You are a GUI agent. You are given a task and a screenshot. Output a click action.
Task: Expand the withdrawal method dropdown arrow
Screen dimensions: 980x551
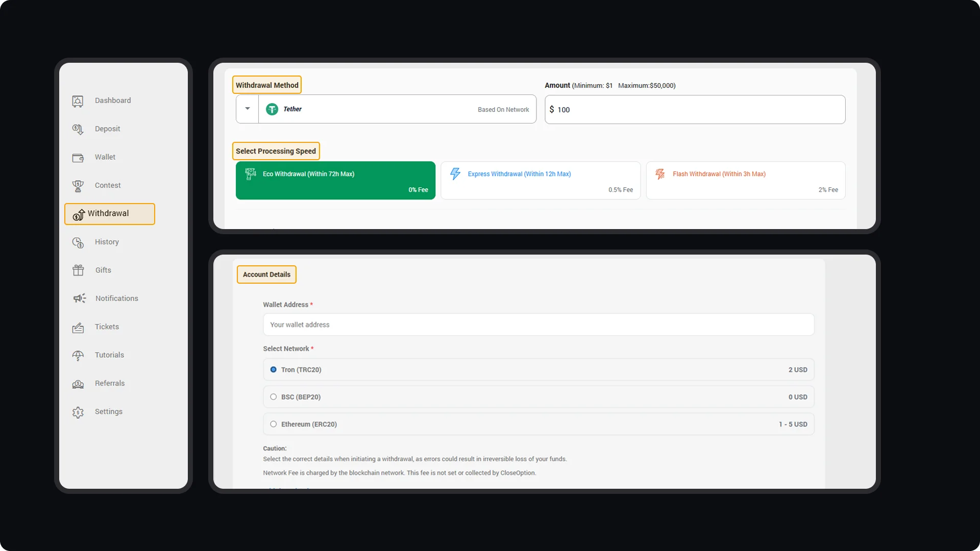click(248, 109)
